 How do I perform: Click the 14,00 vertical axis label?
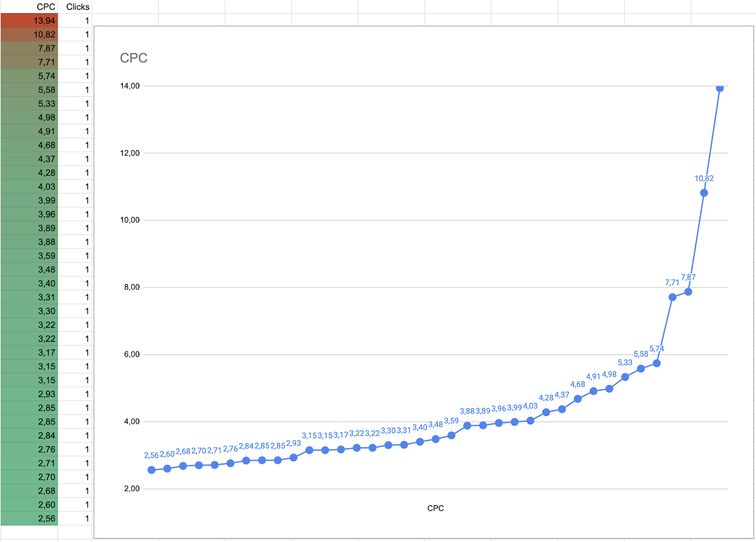coord(130,86)
